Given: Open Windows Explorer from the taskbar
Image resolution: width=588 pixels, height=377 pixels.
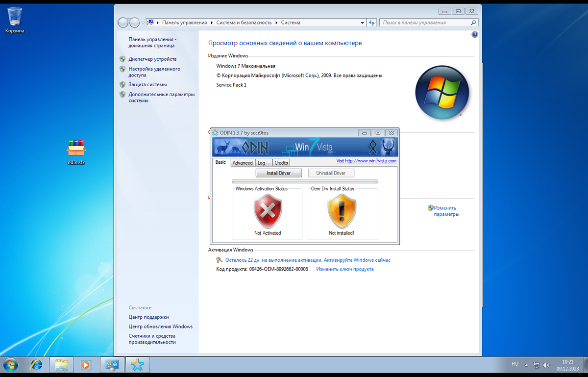Looking at the screenshot, I should (61, 365).
